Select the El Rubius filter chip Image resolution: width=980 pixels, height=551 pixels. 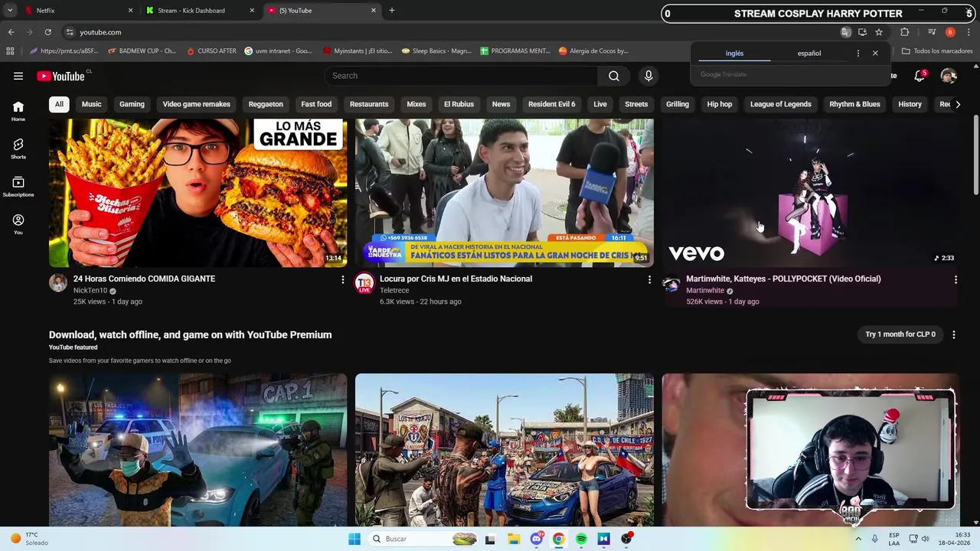(459, 104)
